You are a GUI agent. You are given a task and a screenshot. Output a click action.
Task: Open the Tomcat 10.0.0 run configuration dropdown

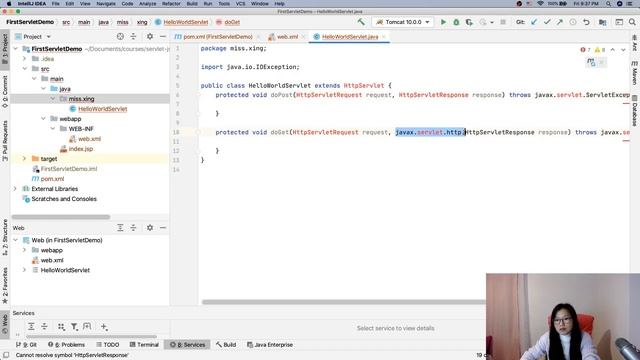click(x=403, y=22)
